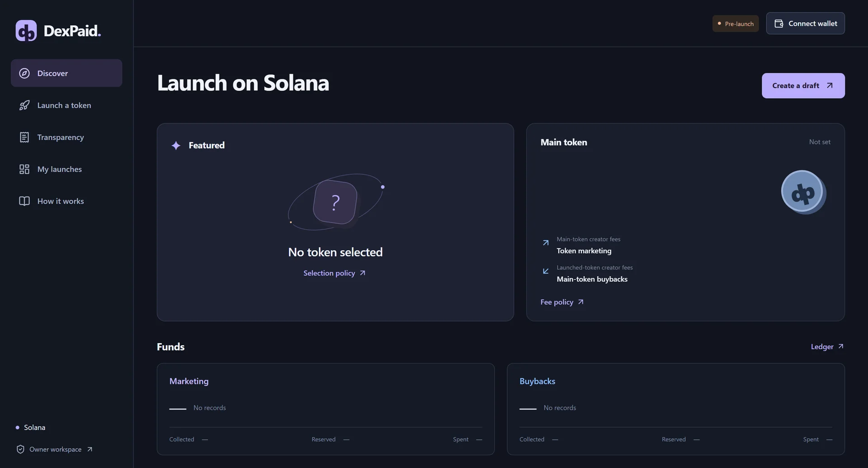Open Launch a token in sidebar

point(66,105)
